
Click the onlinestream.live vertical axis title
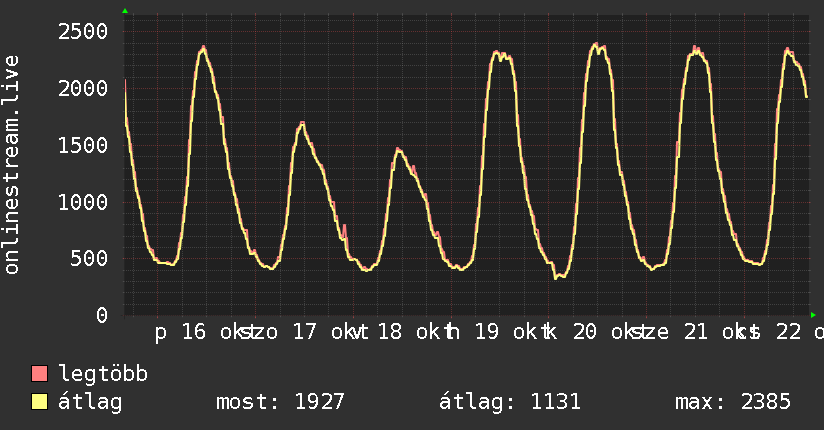pyautogui.click(x=12, y=165)
